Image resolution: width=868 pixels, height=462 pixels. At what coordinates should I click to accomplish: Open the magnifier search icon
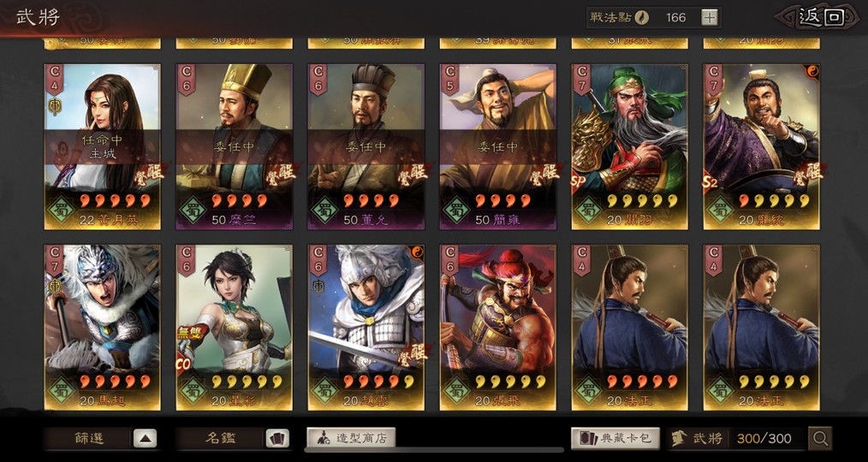click(820, 439)
